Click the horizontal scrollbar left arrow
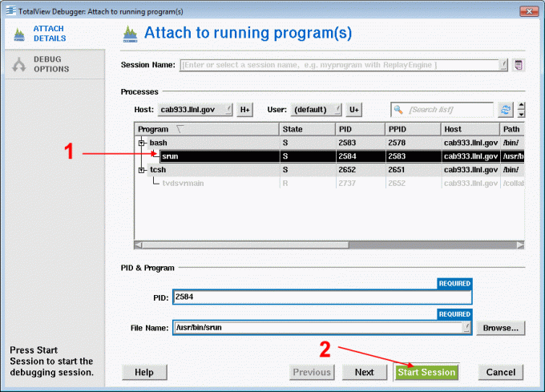545x392 pixels. pyautogui.click(x=139, y=245)
